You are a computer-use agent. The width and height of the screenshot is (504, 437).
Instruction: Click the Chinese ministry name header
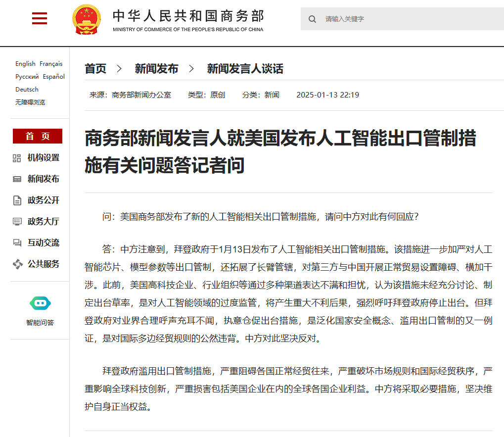(x=188, y=16)
